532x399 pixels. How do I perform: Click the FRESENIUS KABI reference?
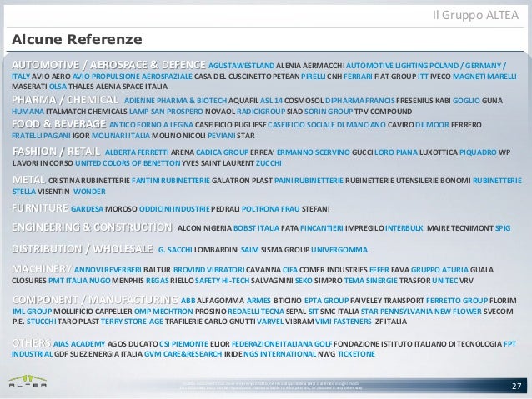tap(424, 101)
